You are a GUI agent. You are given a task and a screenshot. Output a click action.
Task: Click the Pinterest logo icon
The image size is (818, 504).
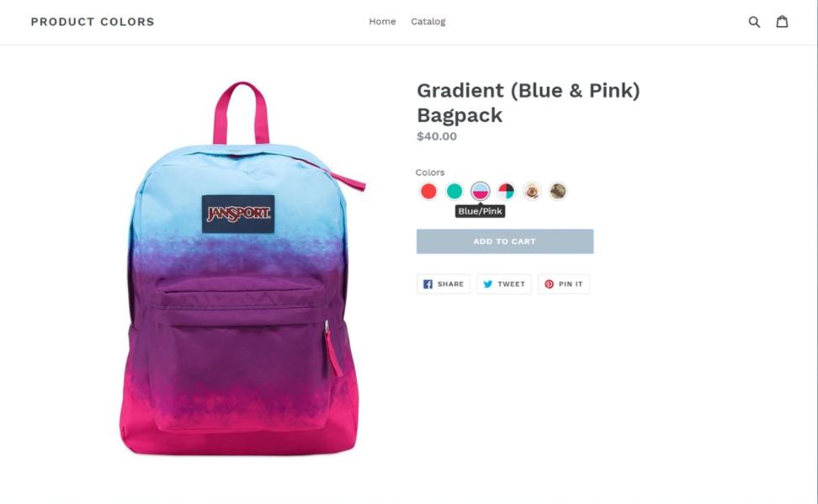549,284
